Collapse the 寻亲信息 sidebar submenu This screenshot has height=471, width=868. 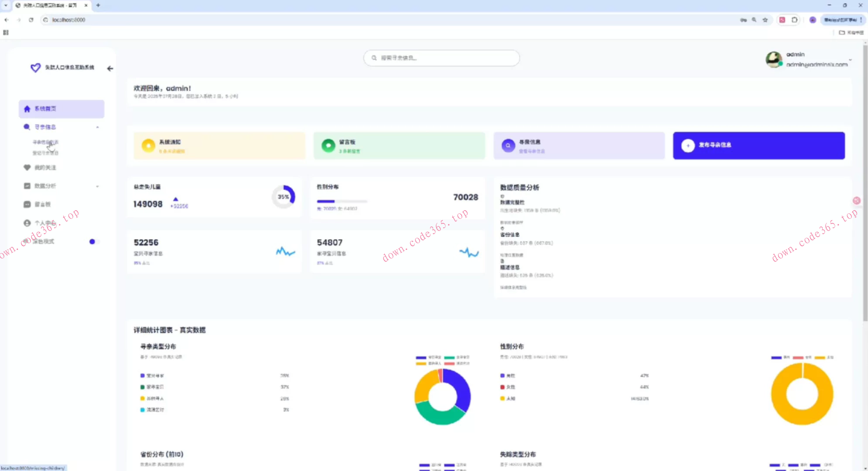coord(97,127)
